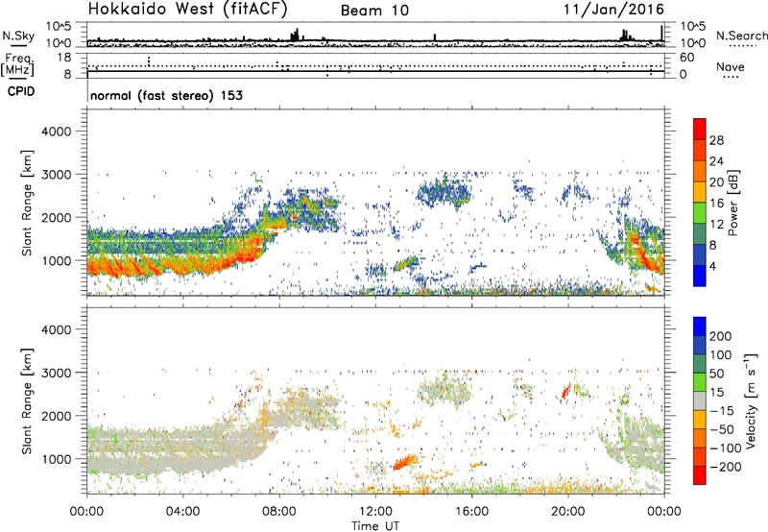The image size is (768, 532).
Task: Click the '60' Nave axis label
Action: pos(686,58)
